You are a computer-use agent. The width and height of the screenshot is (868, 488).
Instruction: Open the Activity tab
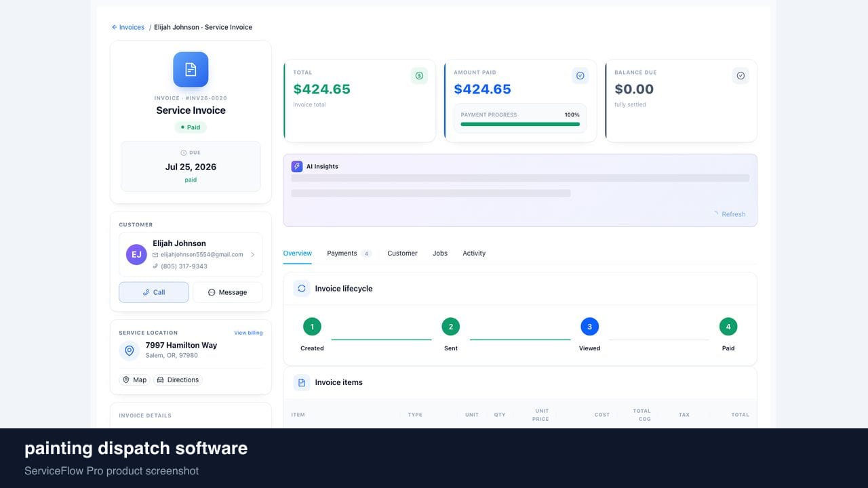tap(474, 253)
